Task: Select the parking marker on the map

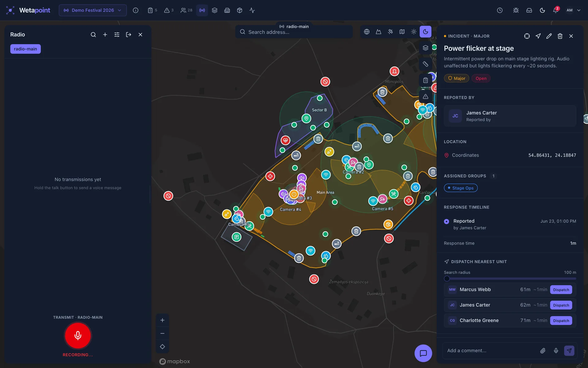Action: pos(236,237)
